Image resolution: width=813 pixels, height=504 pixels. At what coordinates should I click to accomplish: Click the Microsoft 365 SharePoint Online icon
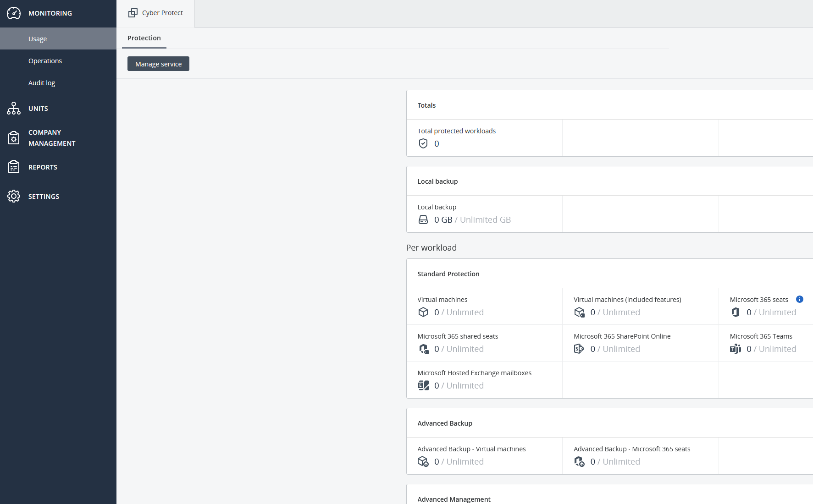click(x=579, y=349)
